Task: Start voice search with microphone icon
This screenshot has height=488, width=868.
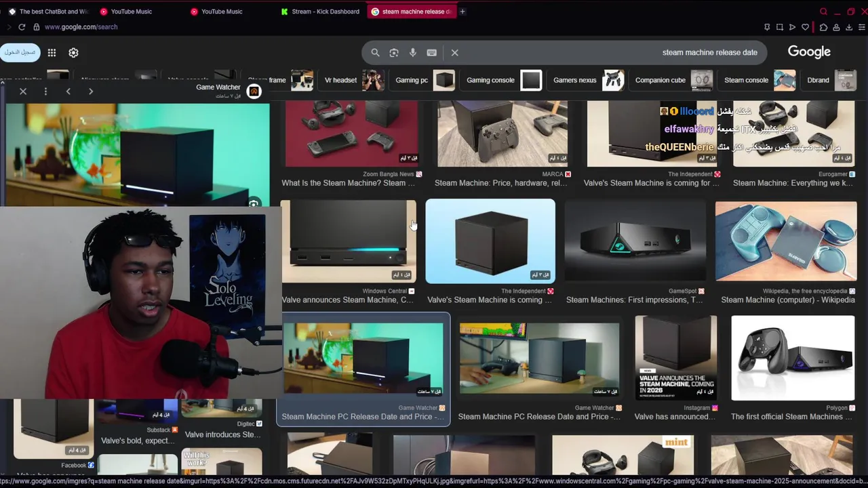Action: pos(412,53)
